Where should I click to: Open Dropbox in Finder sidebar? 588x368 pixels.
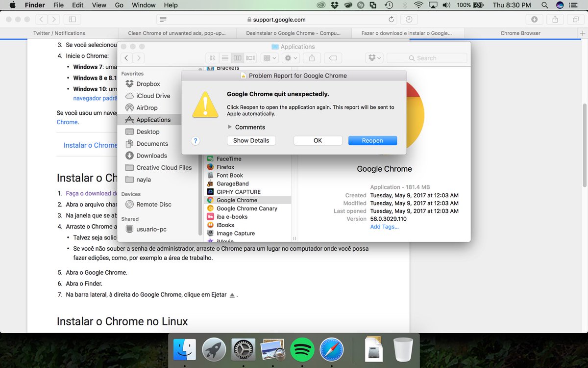click(142, 84)
